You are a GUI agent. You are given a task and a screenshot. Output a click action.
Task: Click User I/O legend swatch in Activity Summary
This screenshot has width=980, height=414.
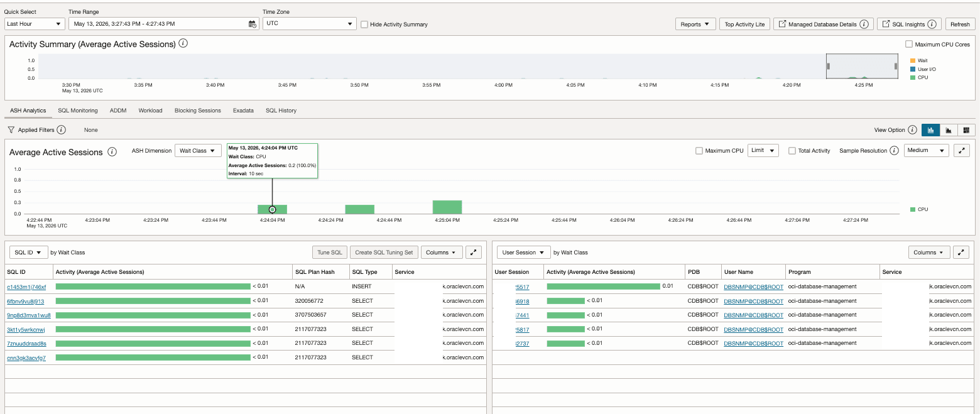[913, 69]
